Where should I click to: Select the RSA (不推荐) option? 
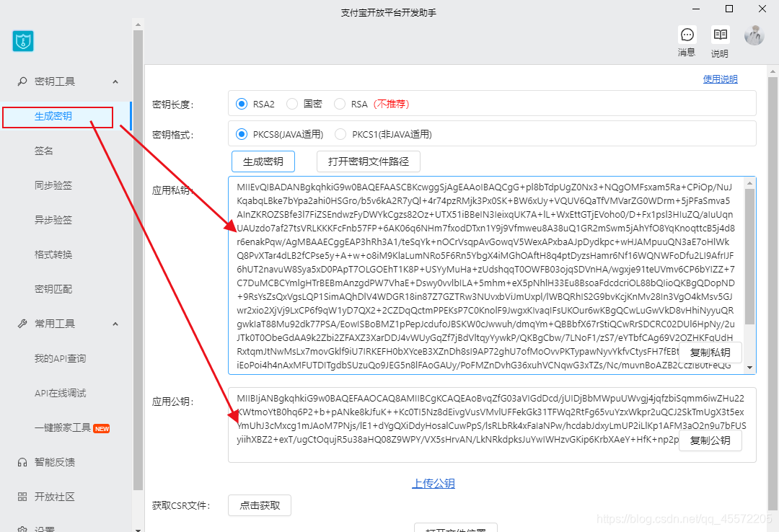340,104
